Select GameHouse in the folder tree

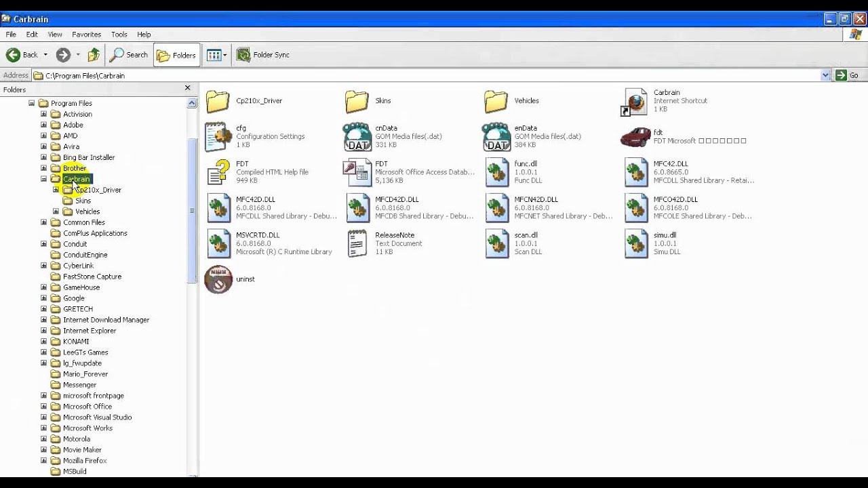pos(81,287)
